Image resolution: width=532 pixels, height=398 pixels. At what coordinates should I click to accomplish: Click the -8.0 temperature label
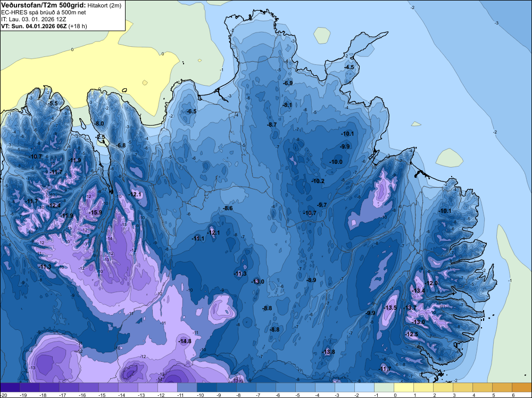(x=99, y=123)
